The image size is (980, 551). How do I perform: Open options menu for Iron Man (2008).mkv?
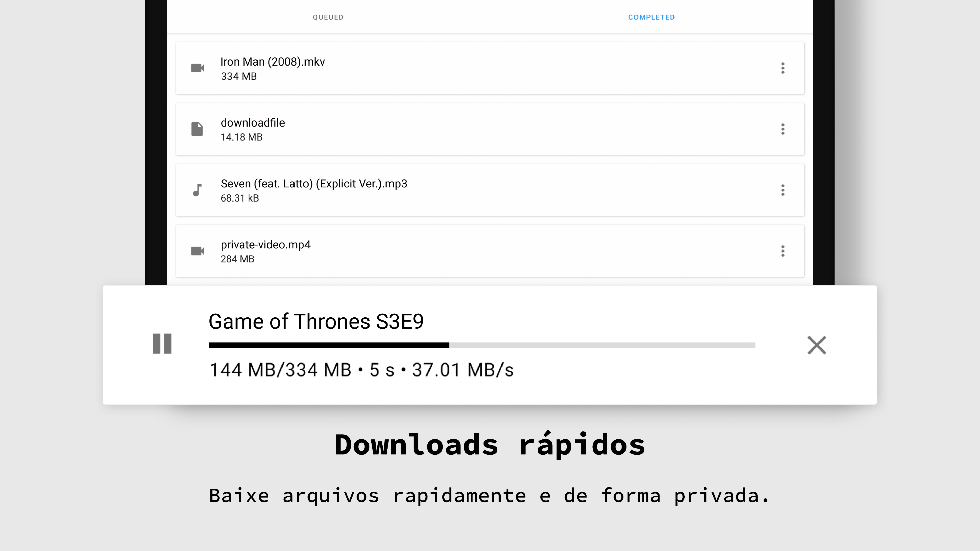782,68
